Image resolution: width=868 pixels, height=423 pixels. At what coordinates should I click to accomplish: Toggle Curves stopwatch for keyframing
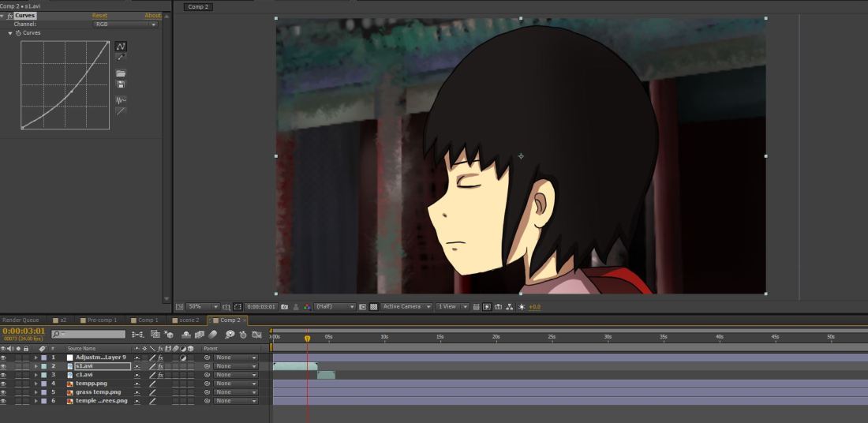tap(18, 33)
